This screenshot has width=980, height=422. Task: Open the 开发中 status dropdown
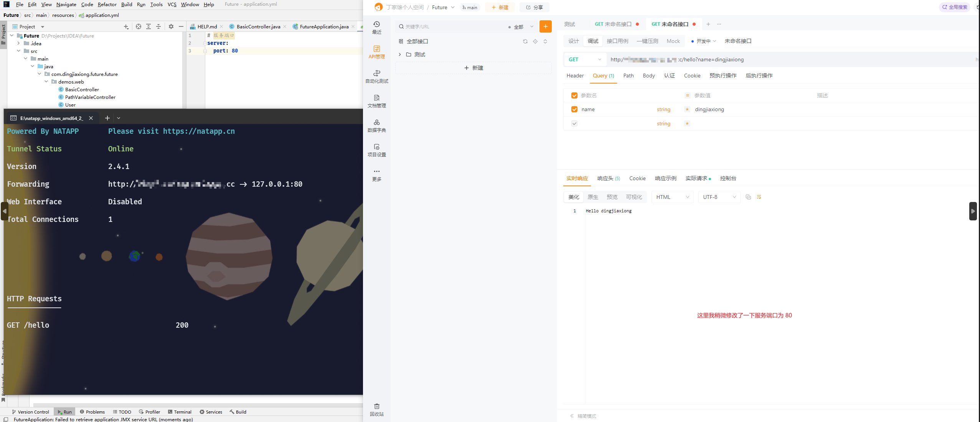click(x=703, y=41)
